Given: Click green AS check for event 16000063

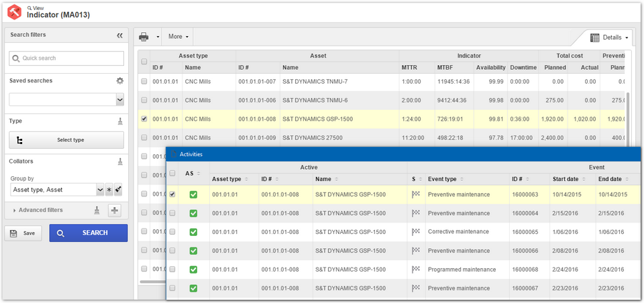Looking at the screenshot, I should coord(193,194).
